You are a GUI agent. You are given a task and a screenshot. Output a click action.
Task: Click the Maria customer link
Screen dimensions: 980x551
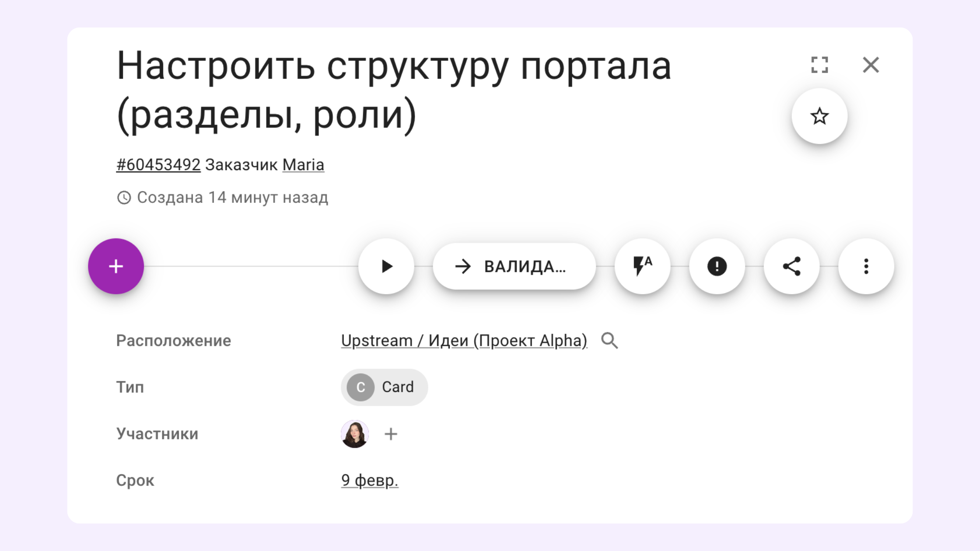pos(303,165)
